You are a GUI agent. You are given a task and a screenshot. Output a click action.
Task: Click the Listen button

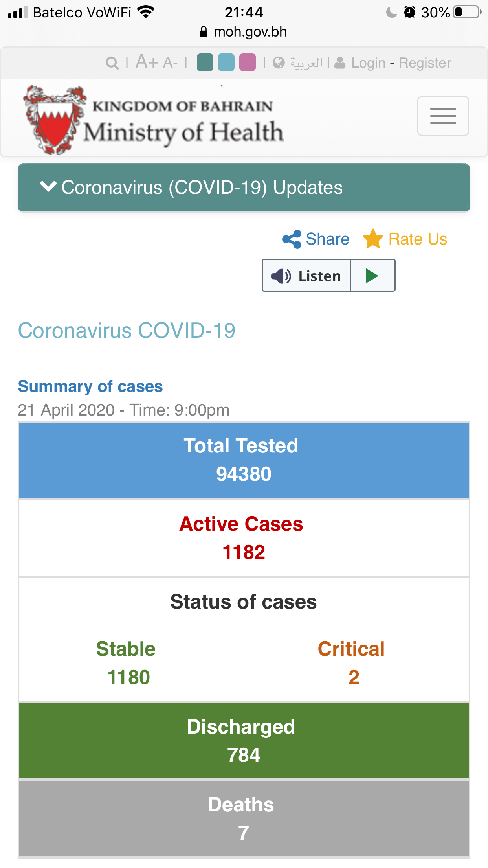click(306, 276)
